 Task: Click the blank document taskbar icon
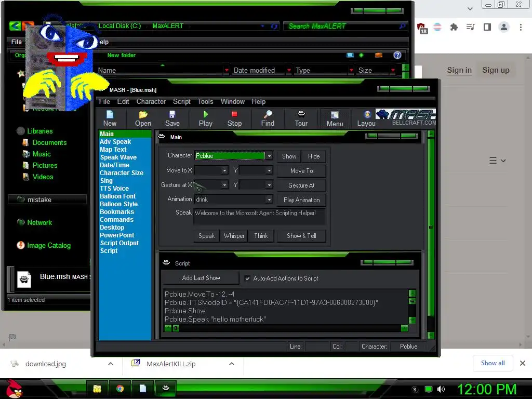[x=142, y=389]
